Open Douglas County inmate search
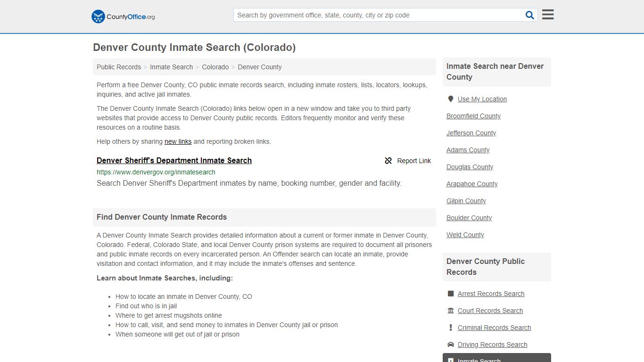 470,167
